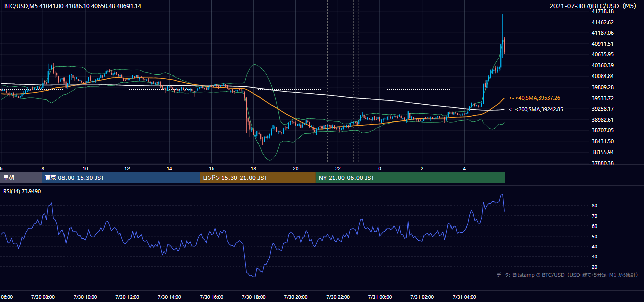Image resolution: width=644 pixels, height=302 pixels.
Task: Select the 早朝 session bar
Action: pyautogui.click(x=21, y=178)
